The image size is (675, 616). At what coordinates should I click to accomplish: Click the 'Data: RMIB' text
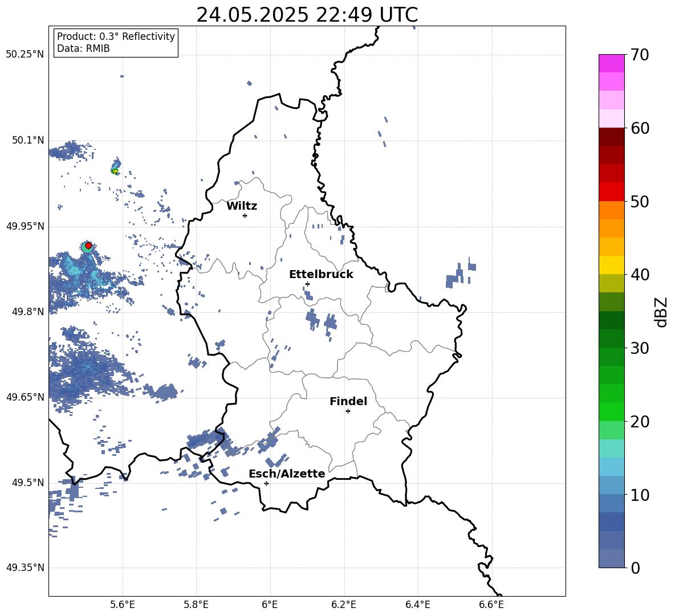pyautogui.click(x=83, y=48)
